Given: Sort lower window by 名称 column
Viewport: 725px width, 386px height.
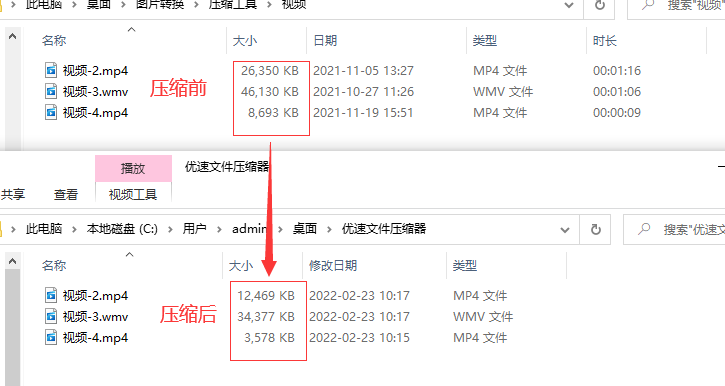Looking at the screenshot, I should 54,265.
